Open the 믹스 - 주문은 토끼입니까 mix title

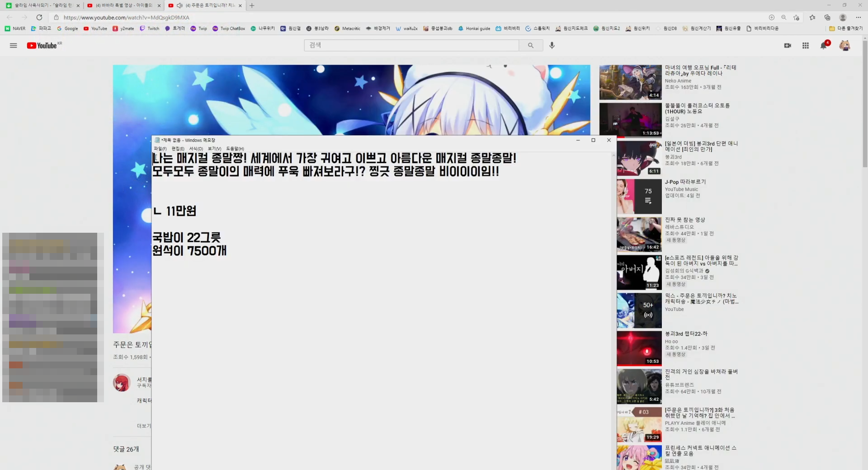(702, 298)
